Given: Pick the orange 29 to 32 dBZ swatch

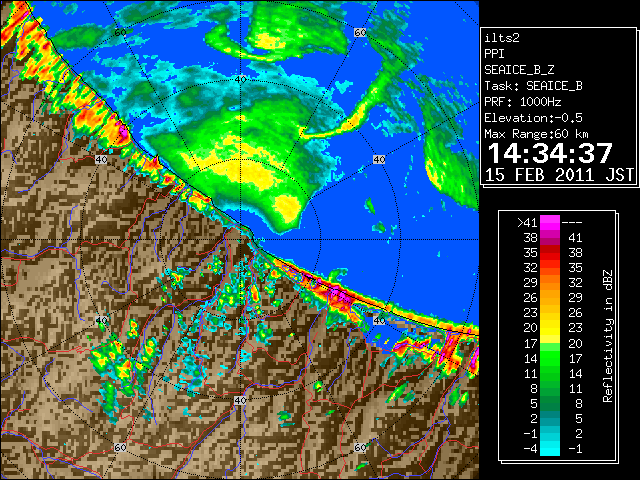Looking at the screenshot, I should [550, 282].
